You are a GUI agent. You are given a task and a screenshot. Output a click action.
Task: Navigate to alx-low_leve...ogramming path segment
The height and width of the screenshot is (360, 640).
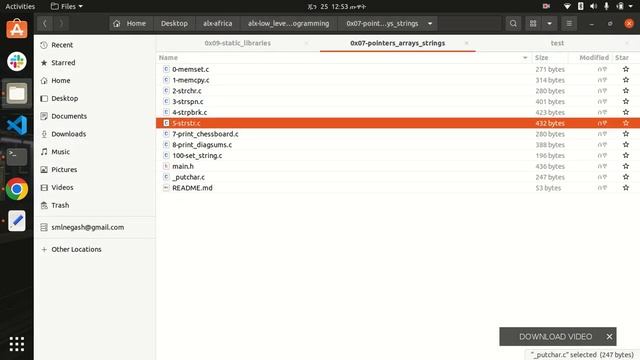(289, 24)
